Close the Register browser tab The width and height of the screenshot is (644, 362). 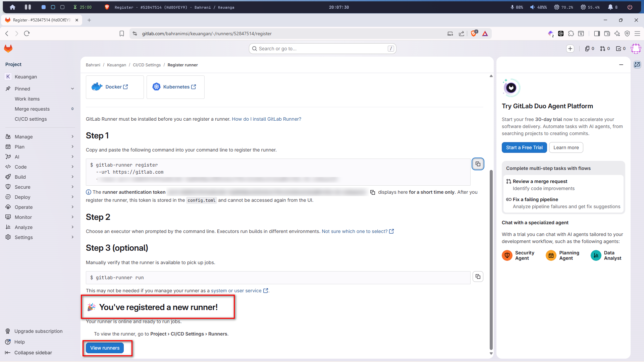77,20
